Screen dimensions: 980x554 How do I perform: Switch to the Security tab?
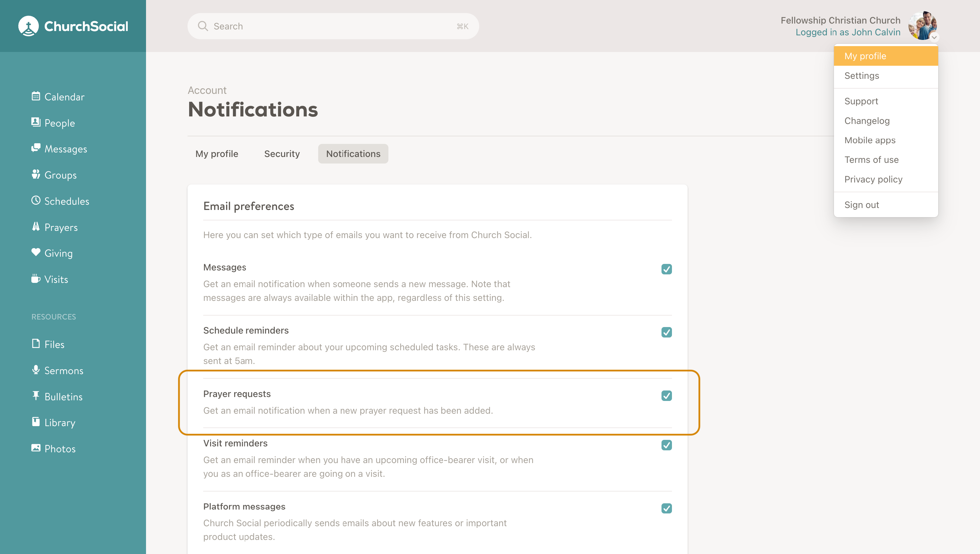(282, 154)
